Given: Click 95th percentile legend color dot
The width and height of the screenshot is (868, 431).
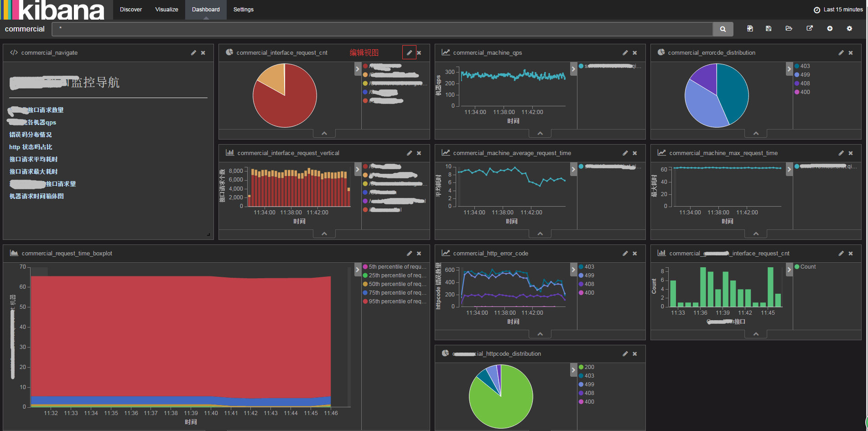Looking at the screenshot, I should pos(365,301).
